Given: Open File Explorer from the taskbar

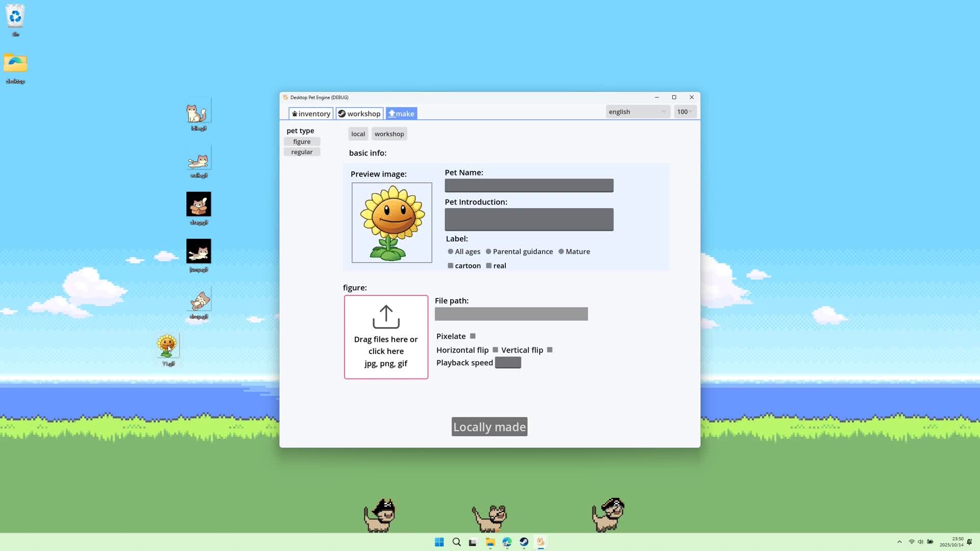Looking at the screenshot, I should tap(490, 542).
